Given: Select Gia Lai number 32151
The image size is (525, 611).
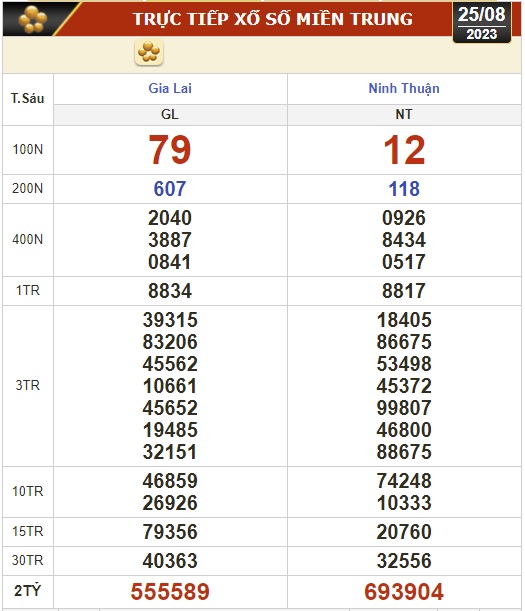Looking at the screenshot, I should [170, 452].
